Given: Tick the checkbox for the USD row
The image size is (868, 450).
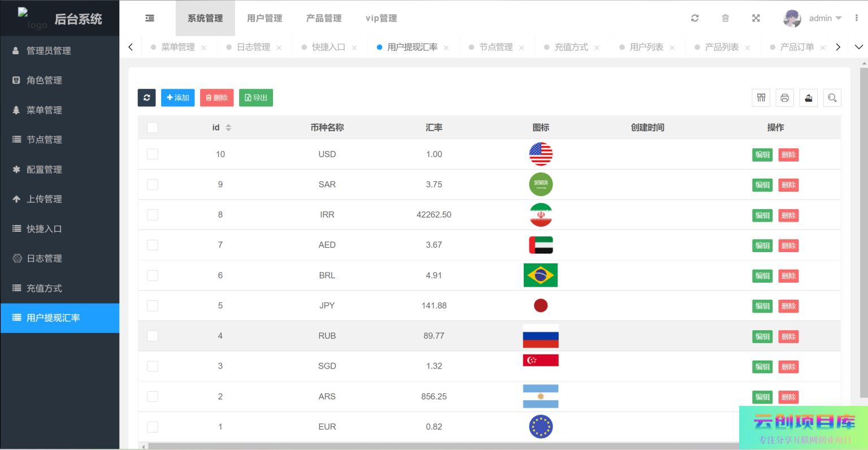Looking at the screenshot, I should click(x=153, y=154).
